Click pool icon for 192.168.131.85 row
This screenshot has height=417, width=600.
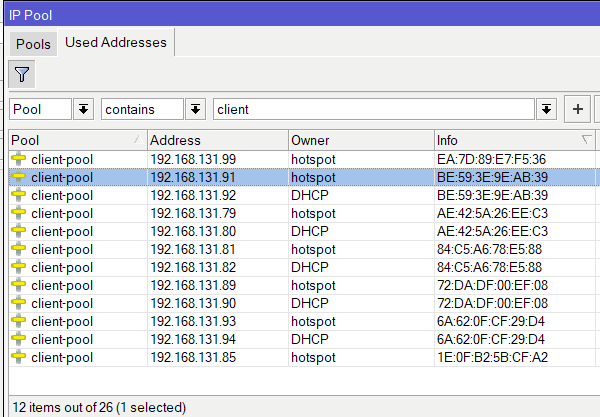point(19,357)
